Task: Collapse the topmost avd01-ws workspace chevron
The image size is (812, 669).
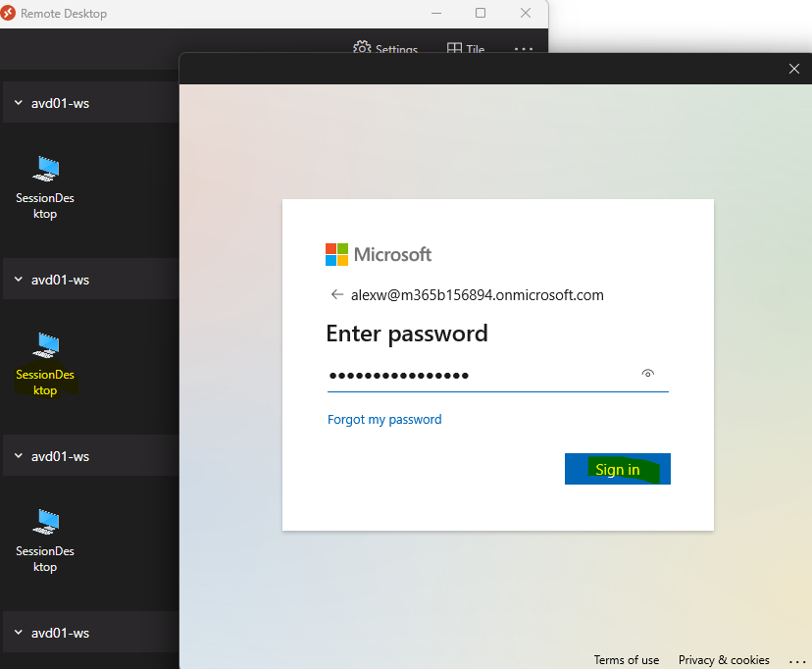Action: (x=19, y=103)
